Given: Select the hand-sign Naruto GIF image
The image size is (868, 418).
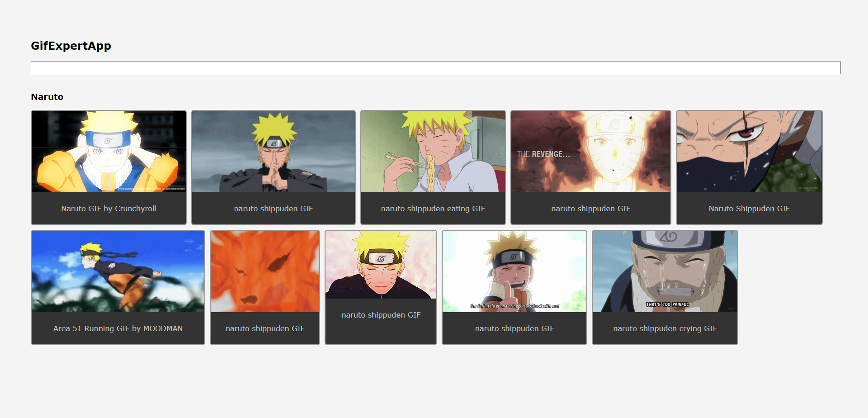Looking at the screenshot, I should pos(274,152).
